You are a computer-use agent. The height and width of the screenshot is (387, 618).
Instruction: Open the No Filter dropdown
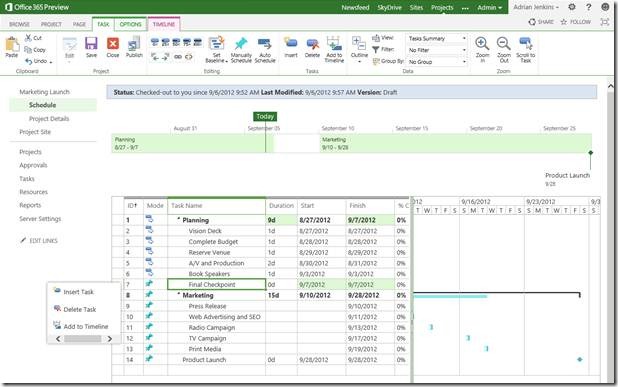tap(437, 50)
